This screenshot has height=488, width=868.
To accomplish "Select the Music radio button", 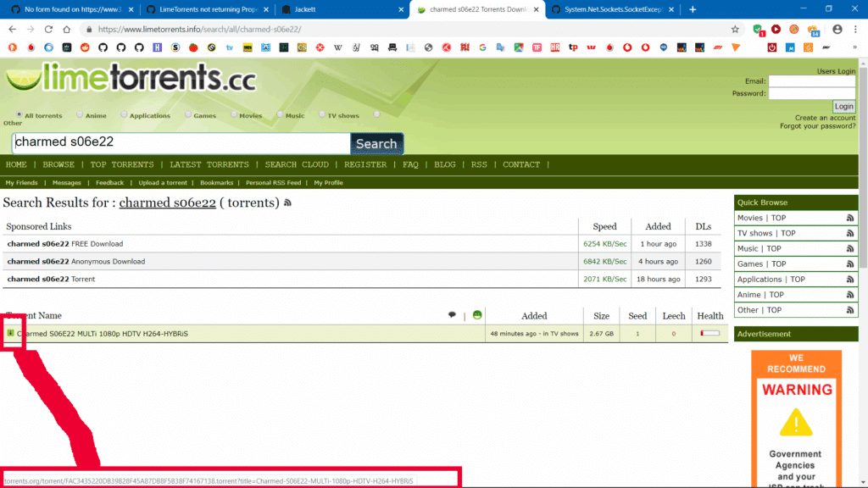I will tap(280, 114).
